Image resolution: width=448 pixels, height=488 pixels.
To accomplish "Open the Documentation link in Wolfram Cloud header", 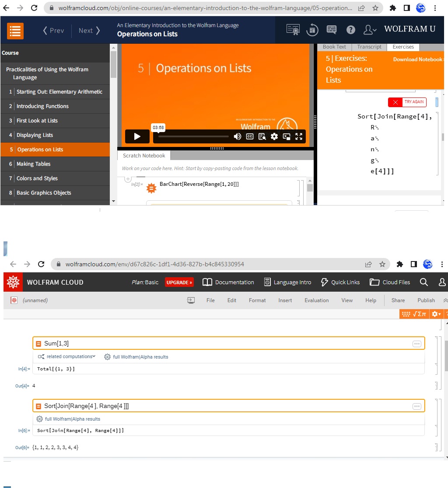I will (x=228, y=282).
